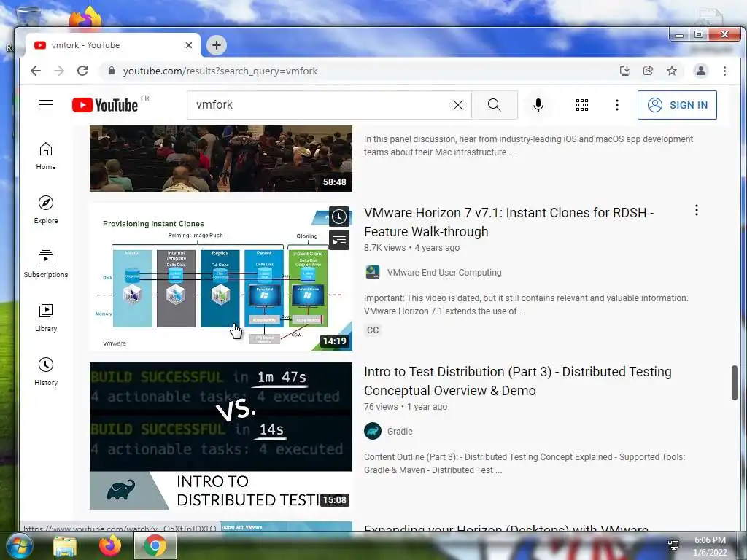Open History in the sidebar
This screenshot has height=560, width=747.
[x=46, y=371]
